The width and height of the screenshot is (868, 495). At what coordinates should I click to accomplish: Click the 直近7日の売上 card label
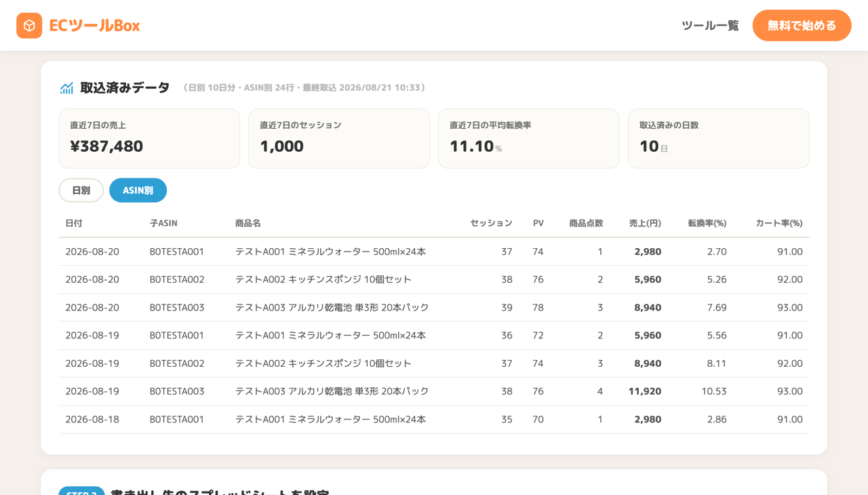[x=98, y=125]
